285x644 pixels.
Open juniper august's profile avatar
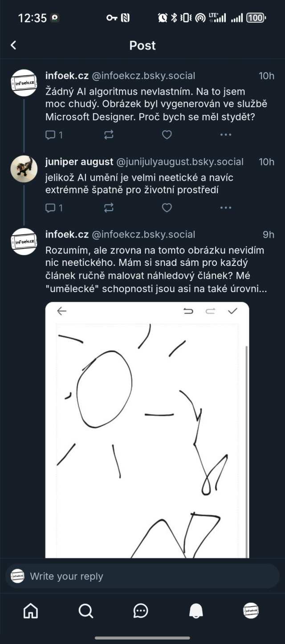tap(24, 169)
